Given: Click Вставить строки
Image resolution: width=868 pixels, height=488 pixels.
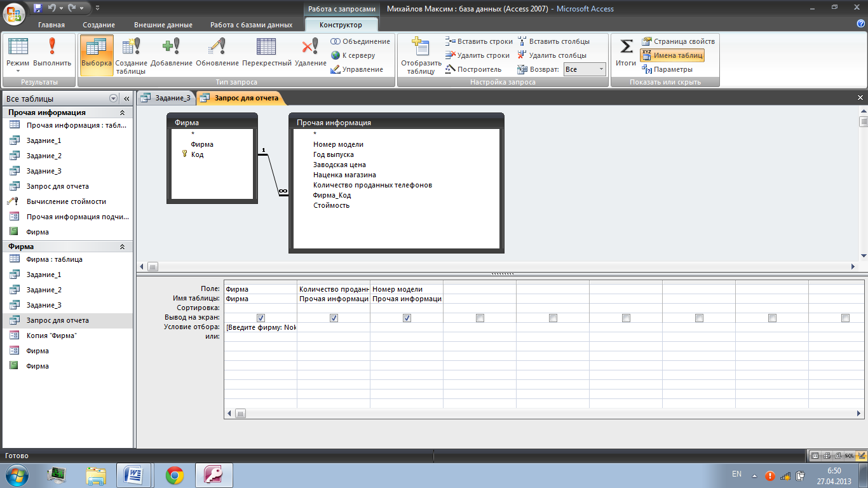Looking at the screenshot, I should [x=479, y=41].
